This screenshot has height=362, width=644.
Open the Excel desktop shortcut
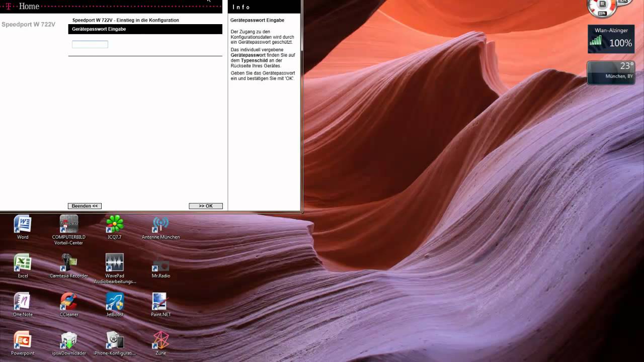click(23, 266)
